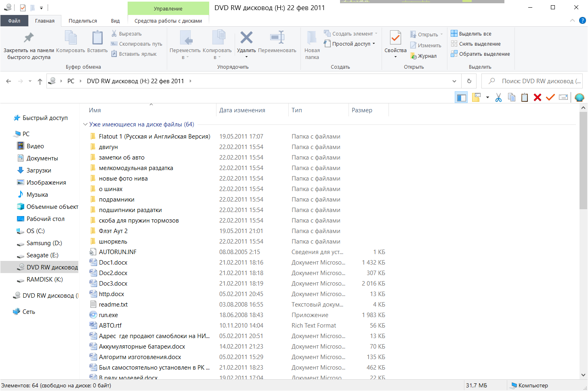Image resolution: width=588 pixels, height=391 pixels.
Task: Click Обратить выделение
Action: tap(480, 54)
